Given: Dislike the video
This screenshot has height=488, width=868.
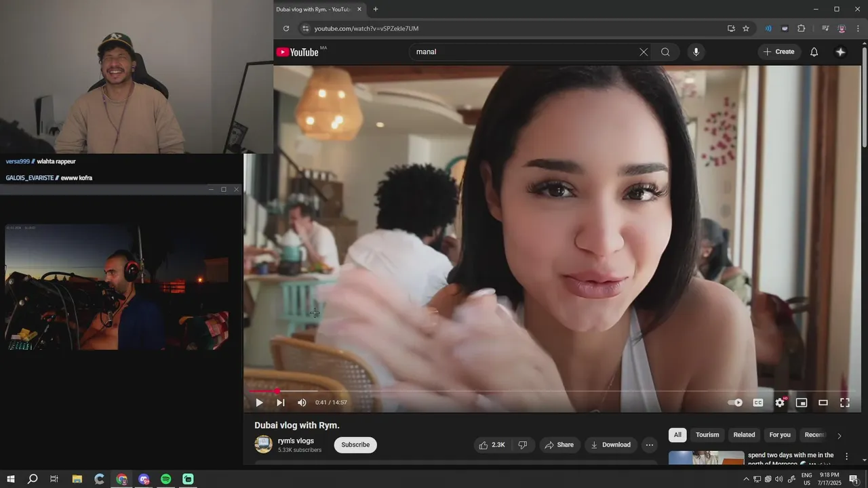Looking at the screenshot, I should [522, 445].
